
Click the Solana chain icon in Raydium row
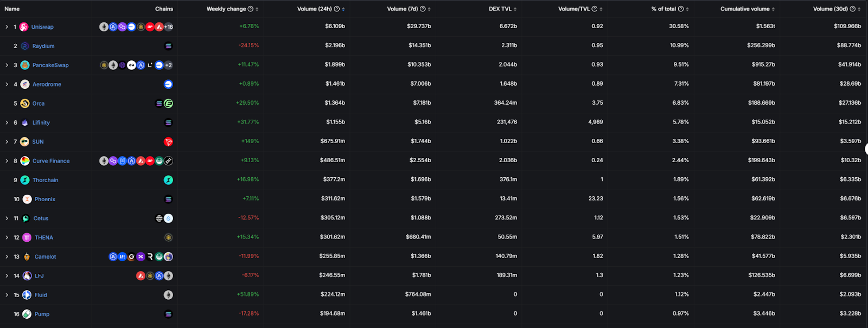[x=168, y=46]
